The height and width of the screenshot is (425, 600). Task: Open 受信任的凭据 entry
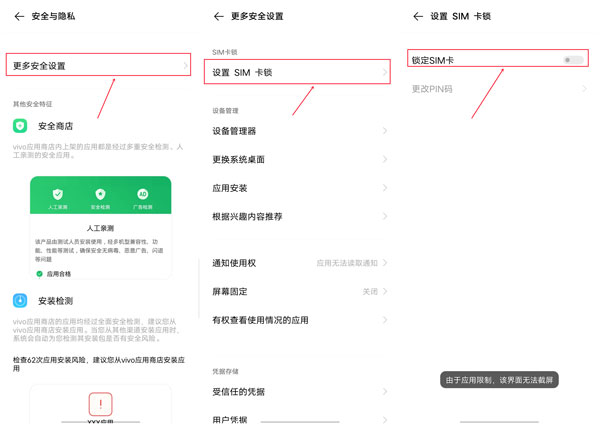297,392
